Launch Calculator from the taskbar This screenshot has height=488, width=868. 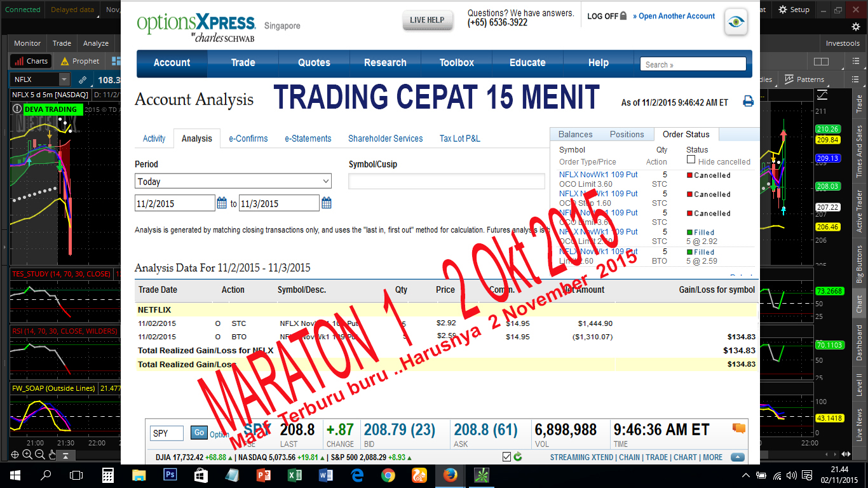tap(107, 474)
